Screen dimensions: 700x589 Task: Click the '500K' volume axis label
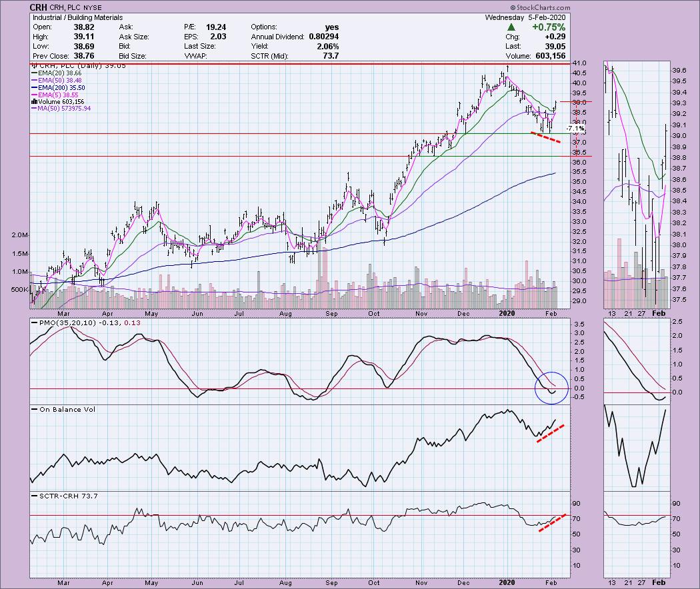click(x=19, y=289)
